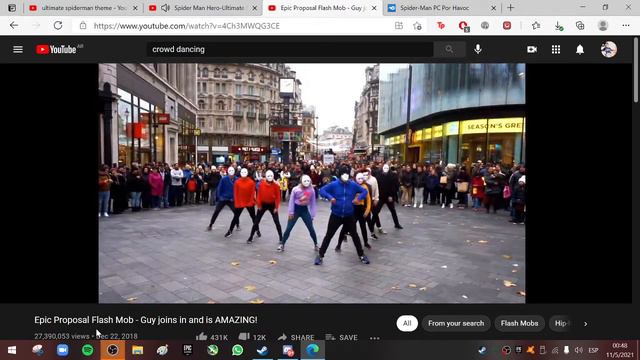Open a new browser tab
Image resolution: width=640 pixels, height=360 pixels.
coord(510,8)
